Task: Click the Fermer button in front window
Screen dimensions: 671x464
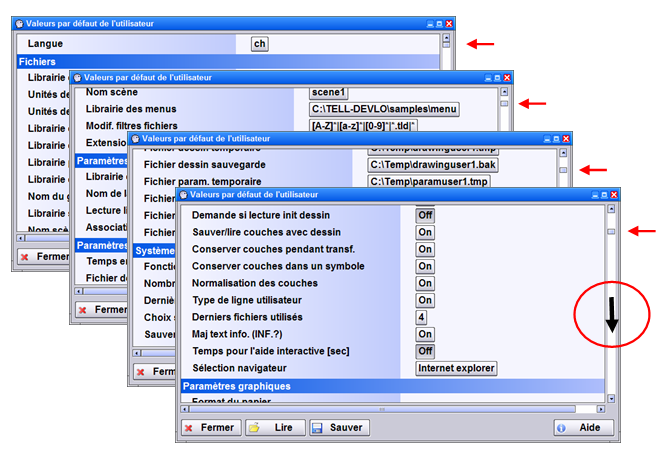Action: pyautogui.click(x=211, y=427)
